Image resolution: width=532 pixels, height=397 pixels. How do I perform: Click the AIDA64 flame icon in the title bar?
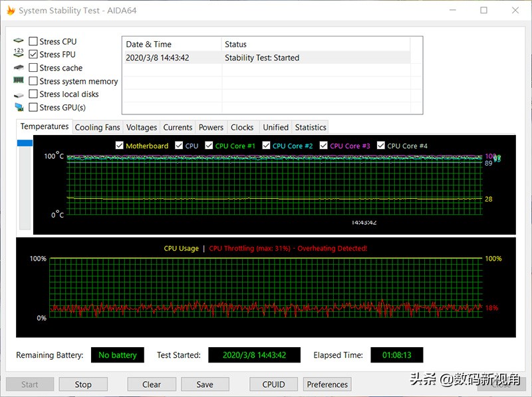pos(10,10)
